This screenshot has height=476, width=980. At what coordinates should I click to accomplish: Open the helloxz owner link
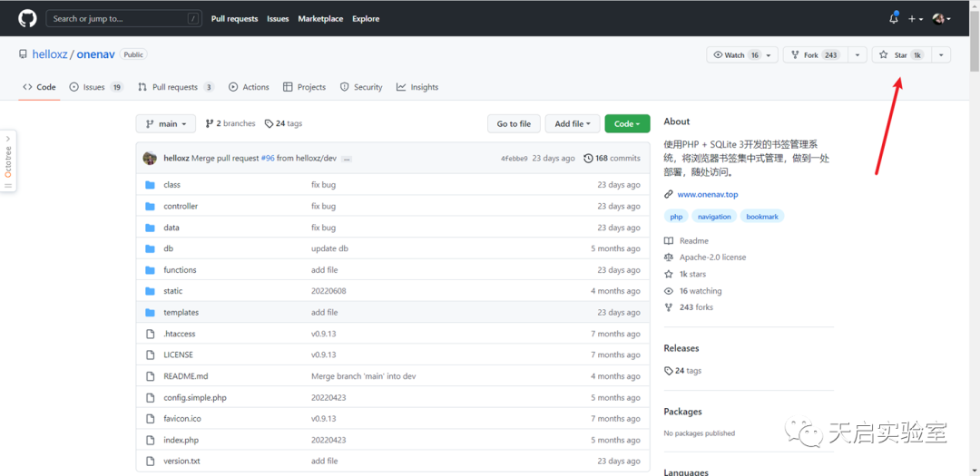tap(49, 54)
